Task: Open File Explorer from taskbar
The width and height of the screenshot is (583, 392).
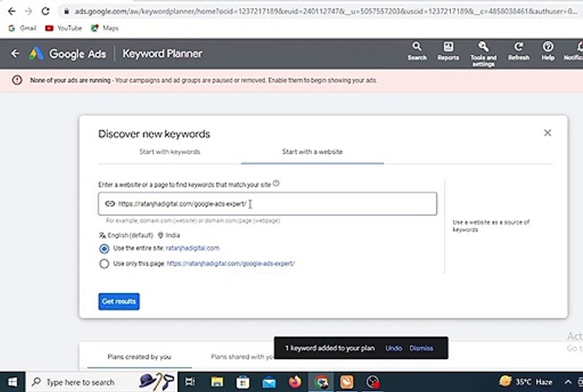Action: click(x=217, y=382)
